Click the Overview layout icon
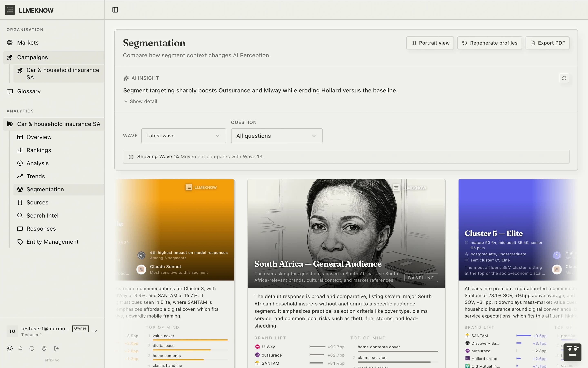The width and height of the screenshot is (588, 368). 20,137
